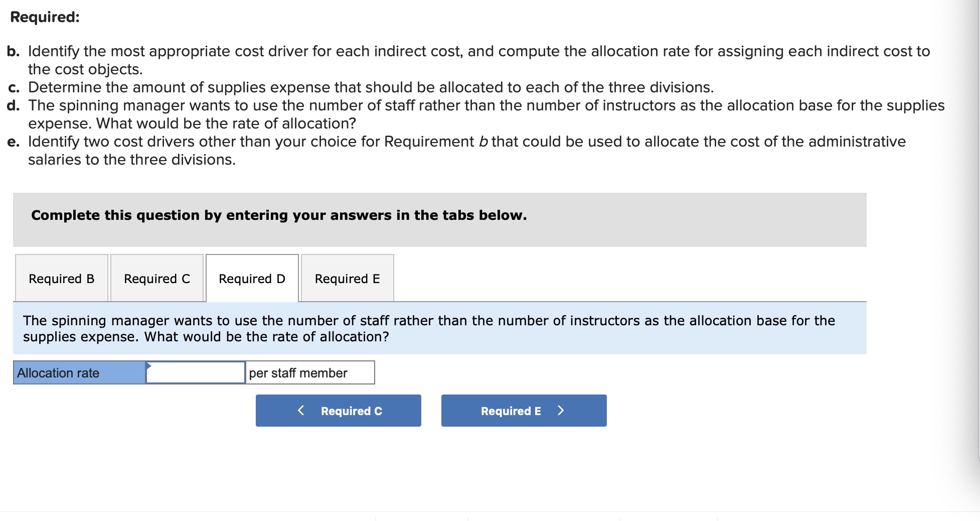980x521 pixels.
Task: Open the Required C tab
Action: pos(156,278)
